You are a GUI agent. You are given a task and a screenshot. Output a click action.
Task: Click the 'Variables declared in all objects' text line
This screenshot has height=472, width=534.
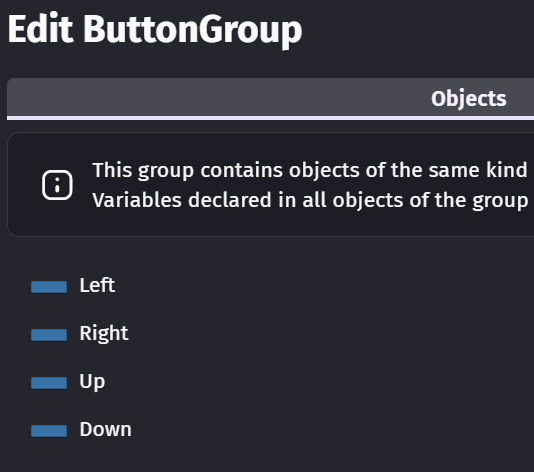(x=310, y=200)
